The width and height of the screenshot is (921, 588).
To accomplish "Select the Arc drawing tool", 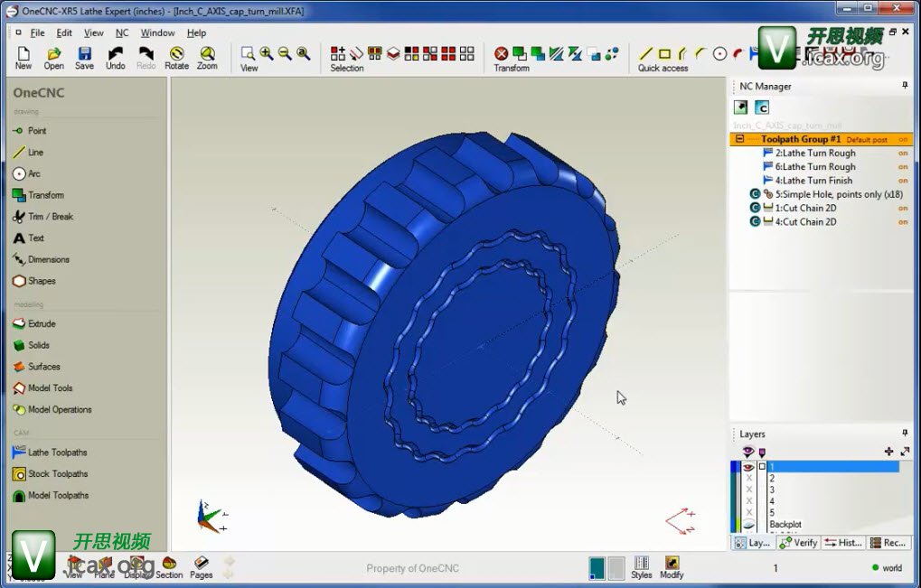I will pos(26,173).
